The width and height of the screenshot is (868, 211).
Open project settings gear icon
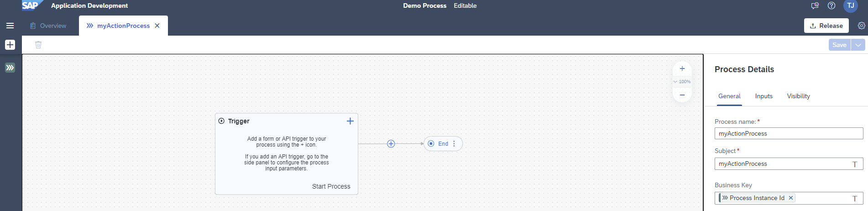(862, 26)
